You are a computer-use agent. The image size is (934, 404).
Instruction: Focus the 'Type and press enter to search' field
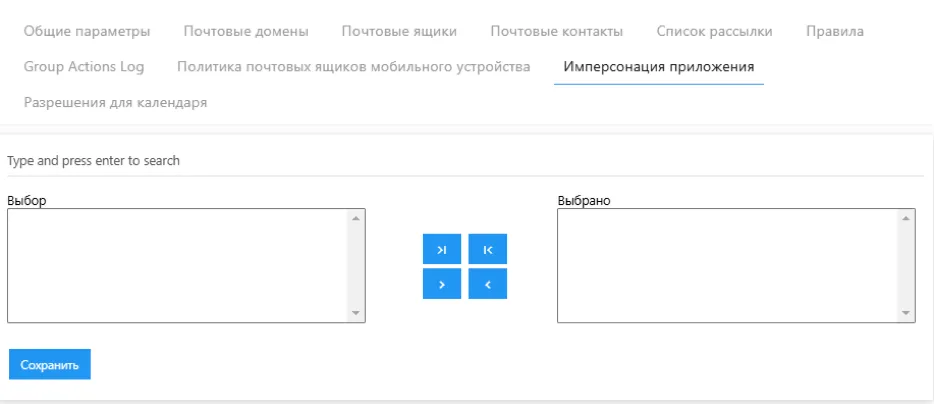465,161
